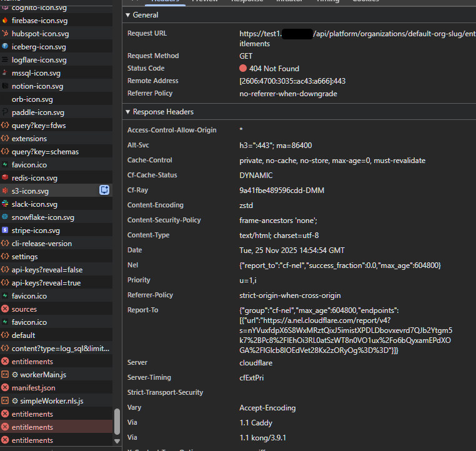Click the stripe icon beside stripe-icon.svg

(5, 230)
